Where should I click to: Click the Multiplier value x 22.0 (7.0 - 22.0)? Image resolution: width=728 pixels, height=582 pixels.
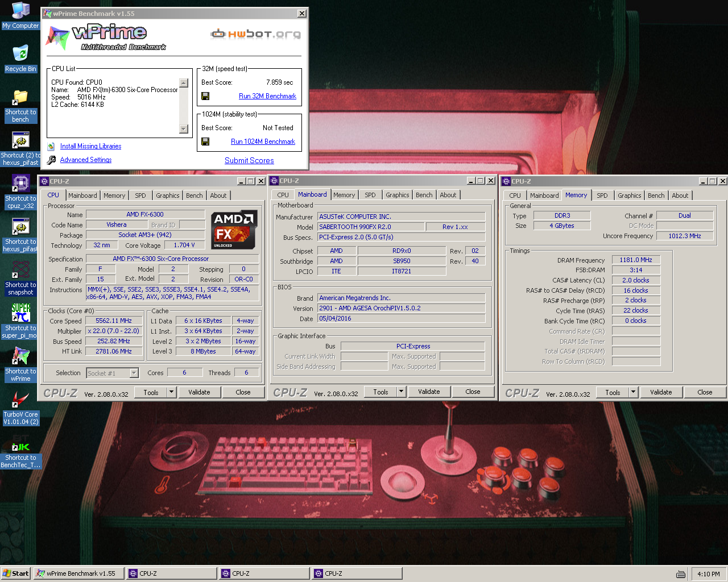(x=114, y=331)
